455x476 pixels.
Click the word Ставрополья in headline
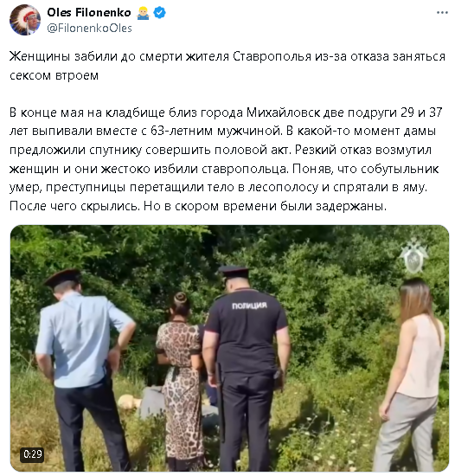tap(272, 57)
